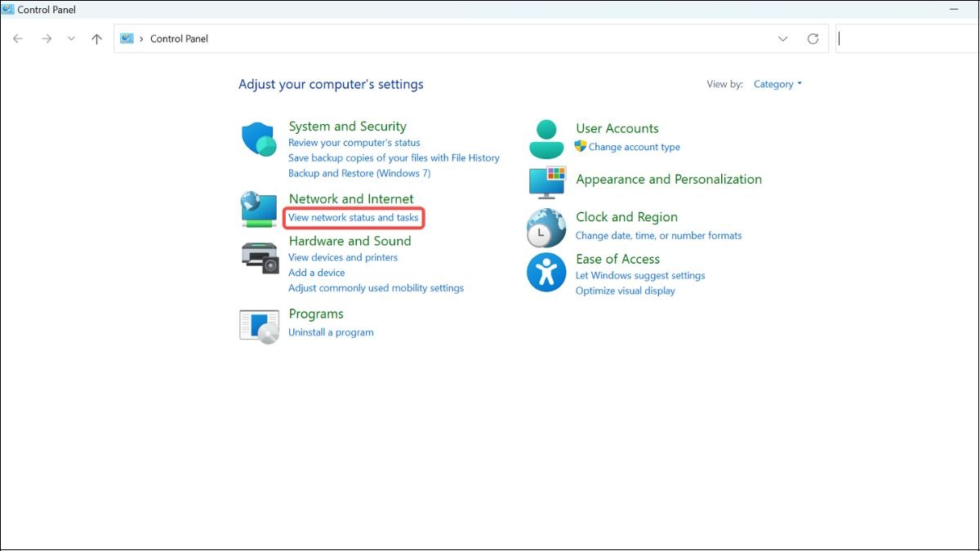980x551 pixels.
Task: Open the Network and Internet globe icon
Action: [259, 209]
